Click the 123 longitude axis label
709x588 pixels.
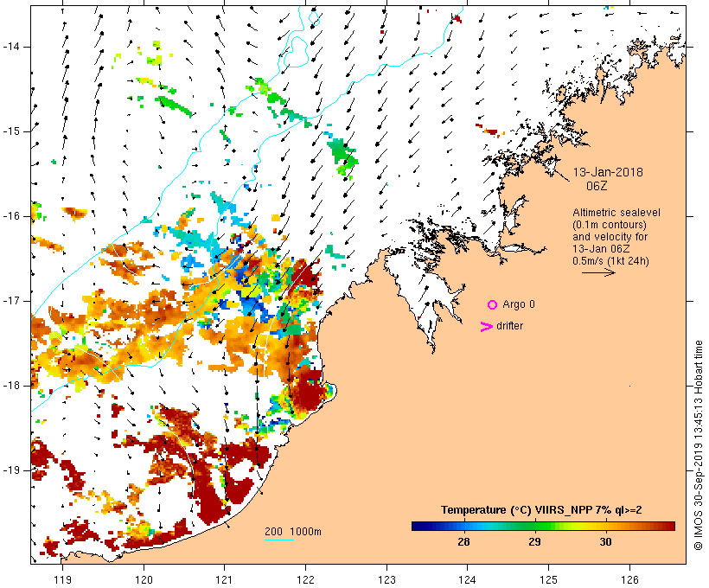(x=386, y=579)
